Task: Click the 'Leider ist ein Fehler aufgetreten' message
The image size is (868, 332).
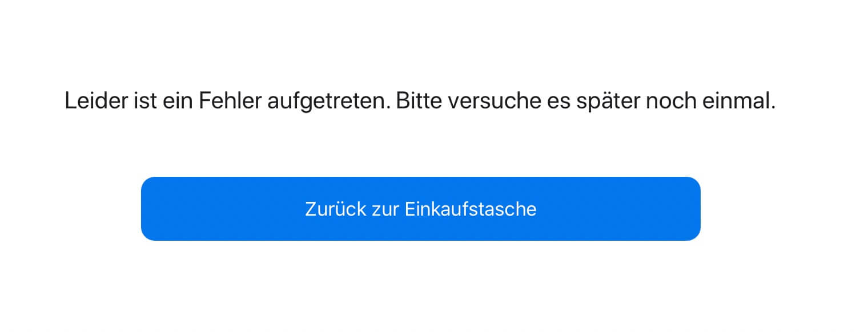Action: click(420, 102)
